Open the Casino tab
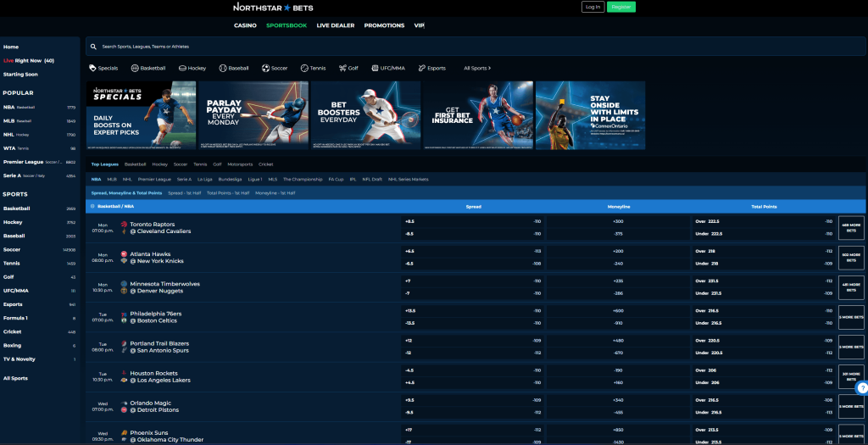 click(245, 25)
